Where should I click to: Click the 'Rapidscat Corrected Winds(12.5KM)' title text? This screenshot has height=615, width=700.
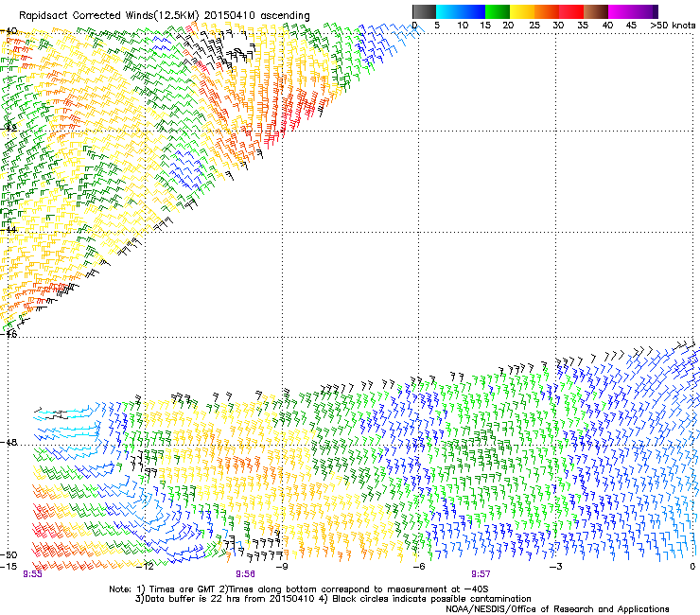tap(109, 16)
